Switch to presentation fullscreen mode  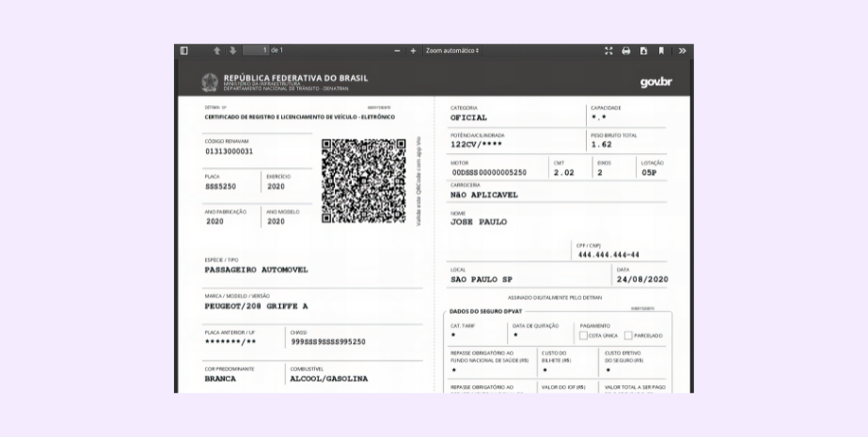coord(609,51)
